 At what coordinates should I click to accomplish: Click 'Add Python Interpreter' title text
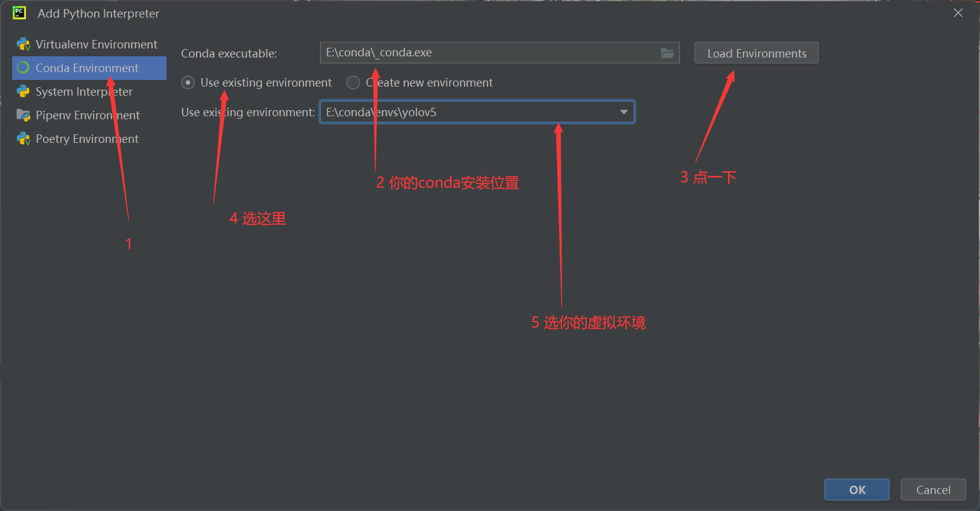point(98,13)
